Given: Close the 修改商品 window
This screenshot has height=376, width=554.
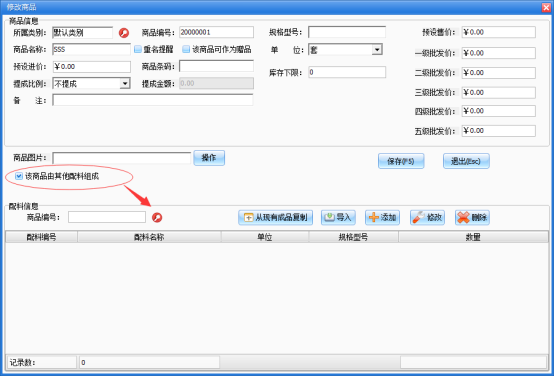Looking at the screenshot, I should [546, 7].
